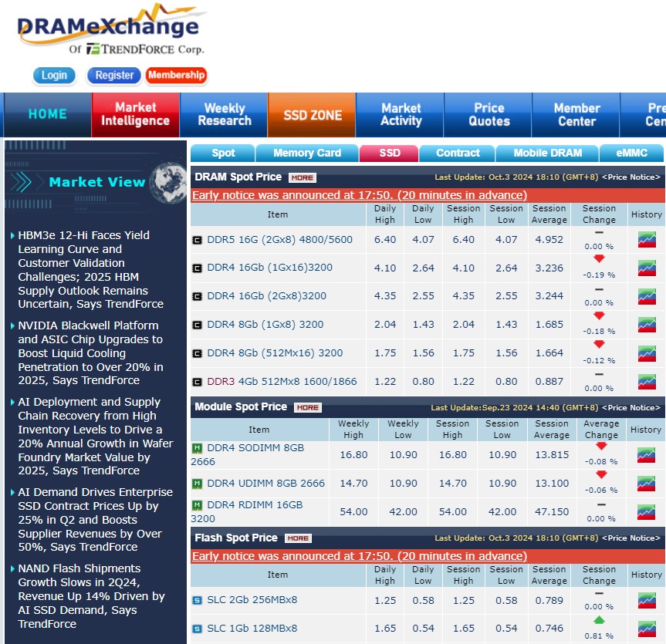This screenshot has height=644, width=666.
Task: Open the DDR4 UDIMM 8GB 2666 item link
Action: click(265, 484)
